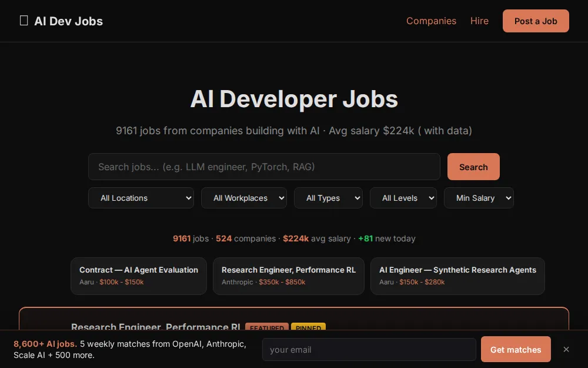The image size is (588, 368).
Task: Click the PINNED badge on the listing
Action: pos(309,328)
